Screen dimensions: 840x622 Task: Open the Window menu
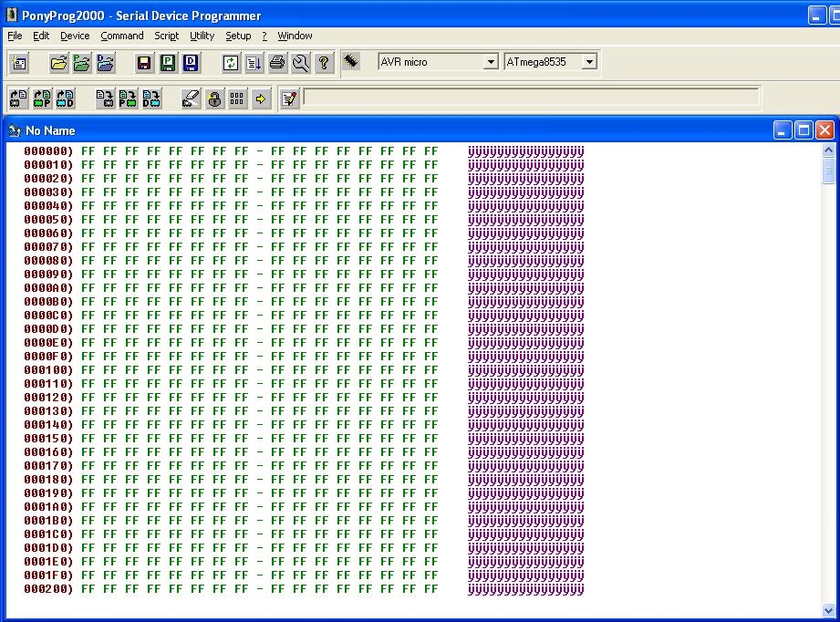(x=295, y=36)
